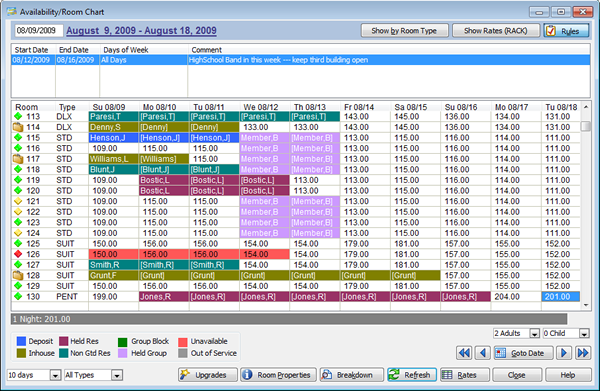The height and width of the screenshot is (391, 600).
Task: Select Bostic,L on Mo 08/10 in room 119
Action: [x=164, y=180]
